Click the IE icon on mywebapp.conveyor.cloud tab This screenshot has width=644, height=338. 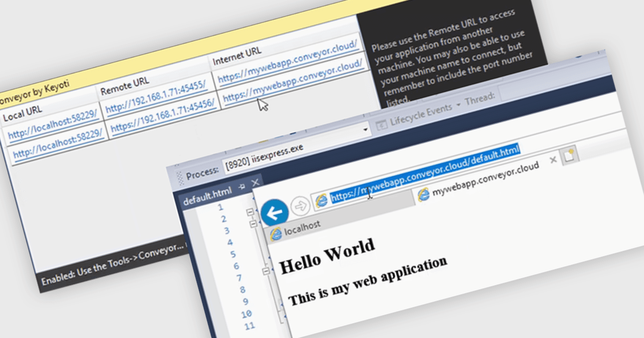[x=423, y=194]
